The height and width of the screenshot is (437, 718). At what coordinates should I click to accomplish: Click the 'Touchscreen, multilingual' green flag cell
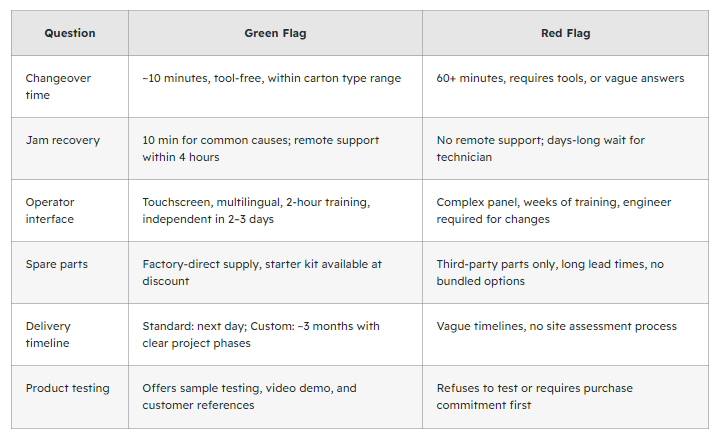pyautogui.click(x=275, y=210)
